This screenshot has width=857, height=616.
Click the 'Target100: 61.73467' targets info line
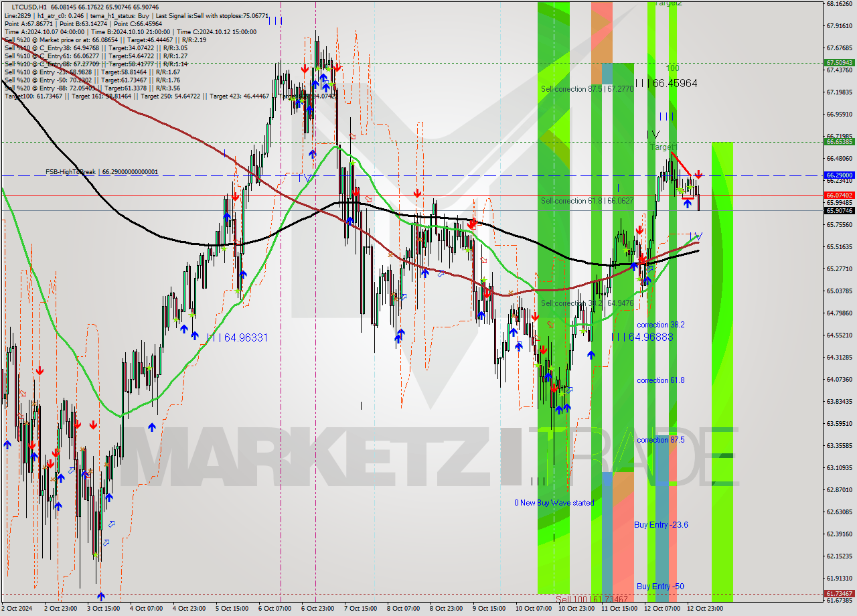point(171,96)
